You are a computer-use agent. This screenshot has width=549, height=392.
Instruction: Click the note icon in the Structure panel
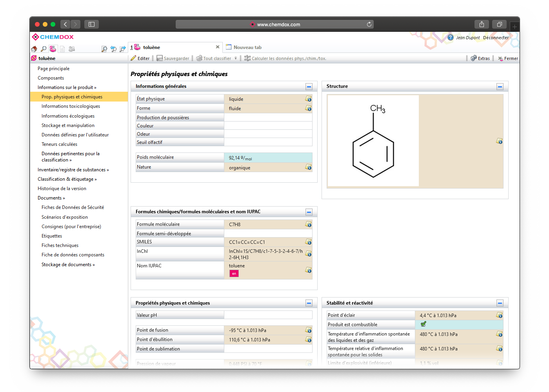[499, 141]
